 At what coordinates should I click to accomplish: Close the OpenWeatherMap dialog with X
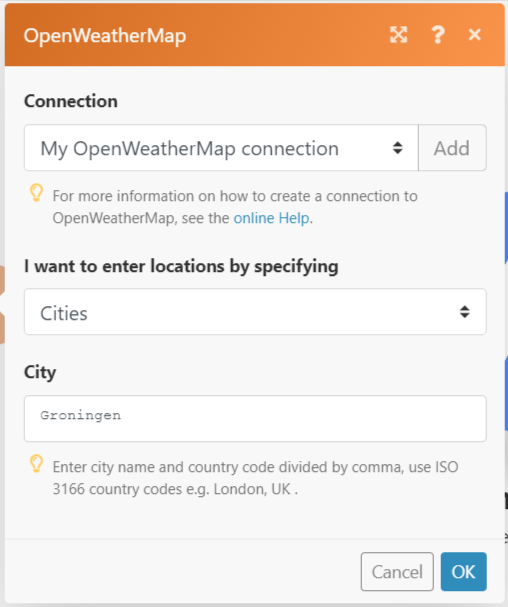point(475,34)
